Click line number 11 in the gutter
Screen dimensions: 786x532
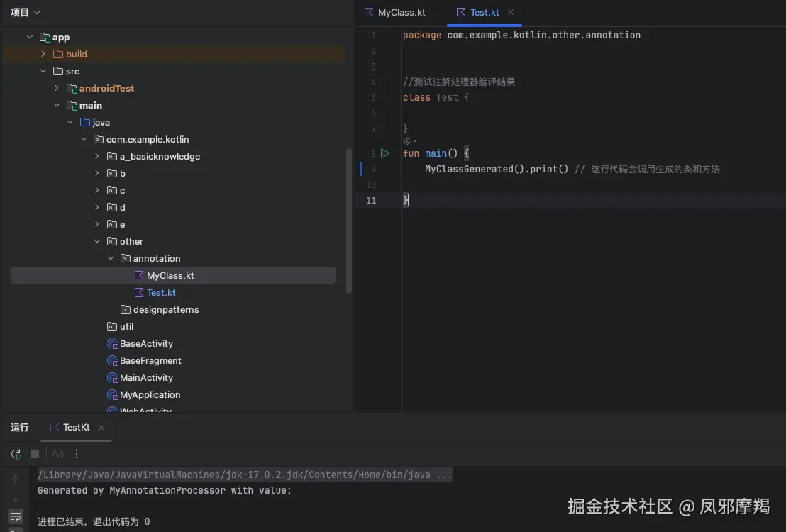(x=371, y=201)
